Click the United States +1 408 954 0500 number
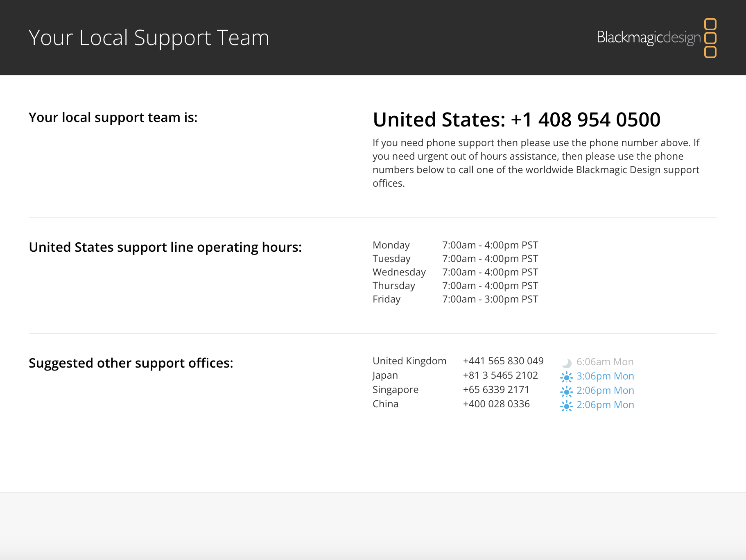The height and width of the screenshot is (560, 746). pyautogui.click(x=517, y=120)
